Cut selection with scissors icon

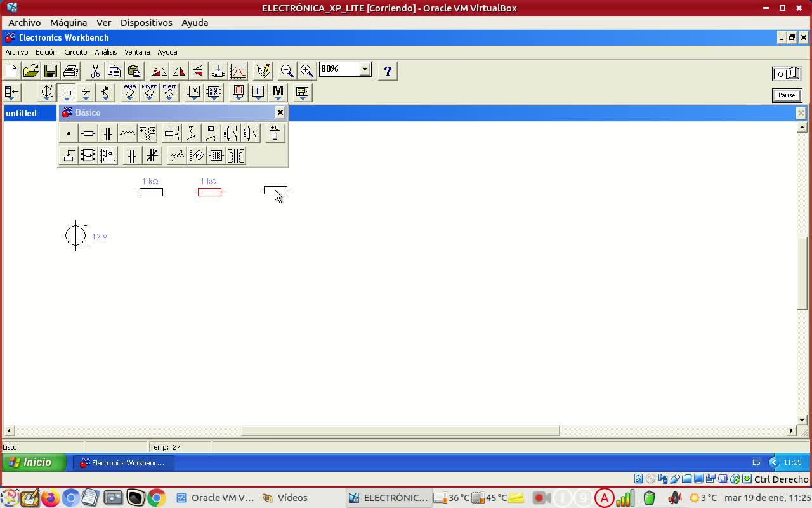tap(95, 71)
